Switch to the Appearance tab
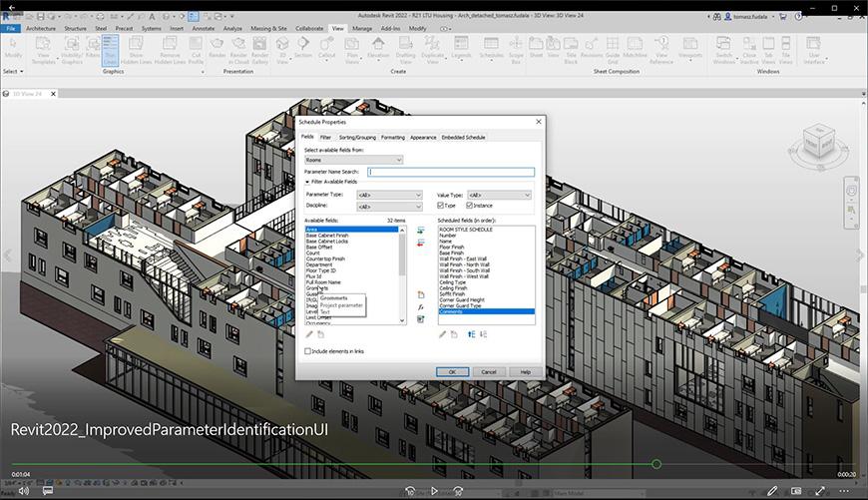Viewport: 868px width, 500px height. pyautogui.click(x=423, y=137)
